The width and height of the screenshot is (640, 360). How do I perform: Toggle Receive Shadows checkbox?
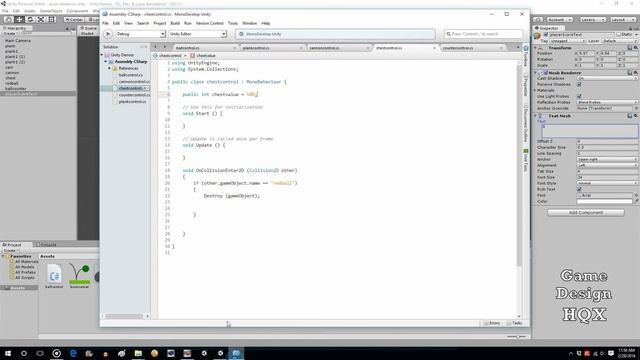tap(579, 84)
